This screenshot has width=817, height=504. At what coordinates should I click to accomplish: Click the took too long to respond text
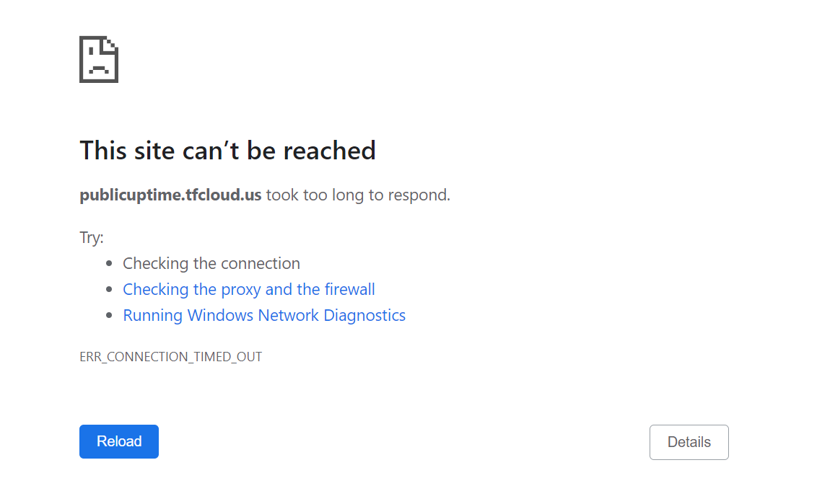[x=358, y=194]
